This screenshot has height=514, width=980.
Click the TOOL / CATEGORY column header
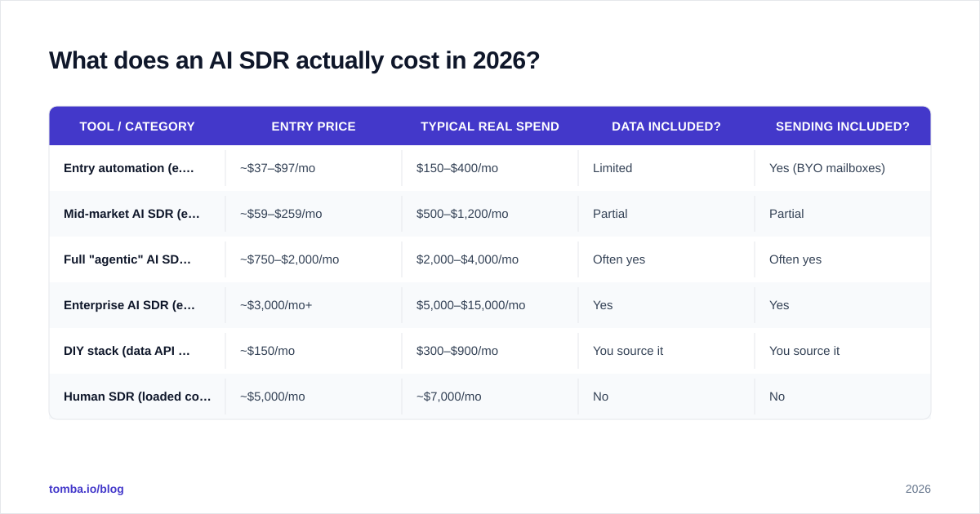[x=137, y=126]
